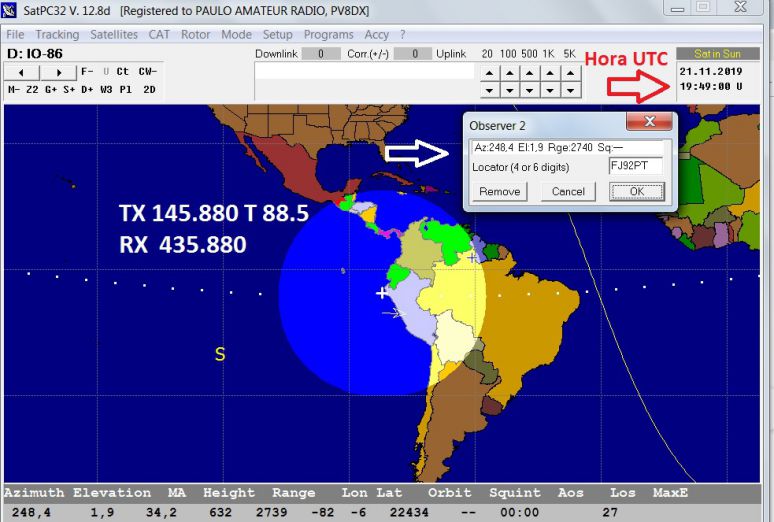Click the Z2 zoom control
The image size is (774, 522).
click(x=32, y=89)
